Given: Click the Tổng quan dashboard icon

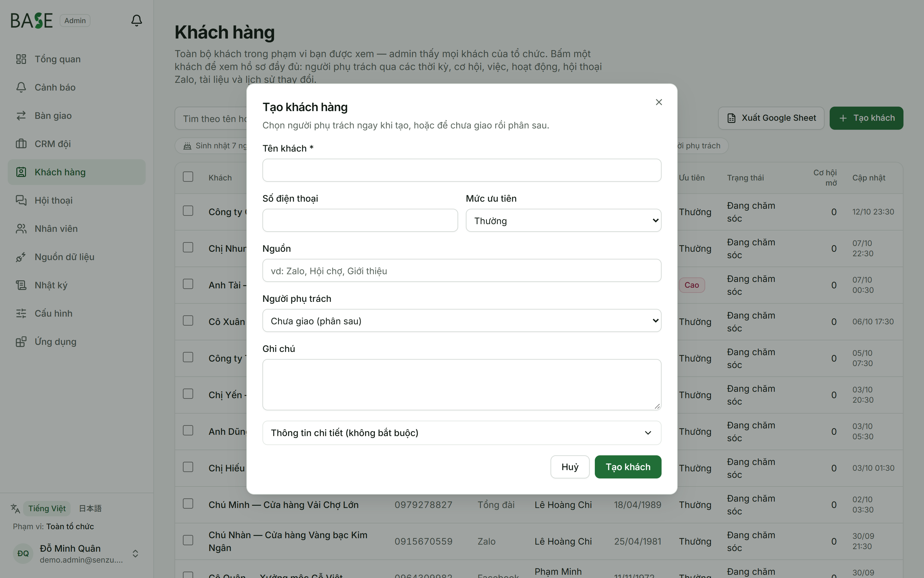Looking at the screenshot, I should point(21,59).
